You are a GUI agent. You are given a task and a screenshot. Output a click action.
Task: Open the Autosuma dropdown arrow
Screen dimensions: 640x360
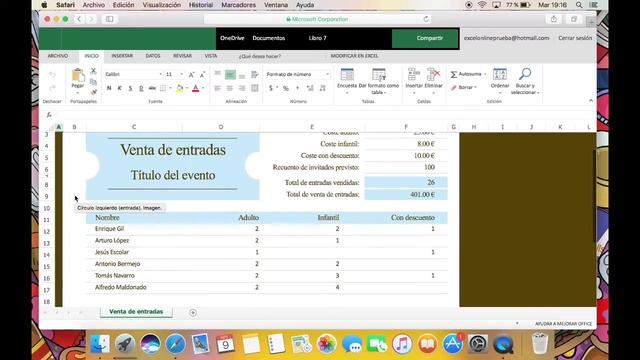485,74
